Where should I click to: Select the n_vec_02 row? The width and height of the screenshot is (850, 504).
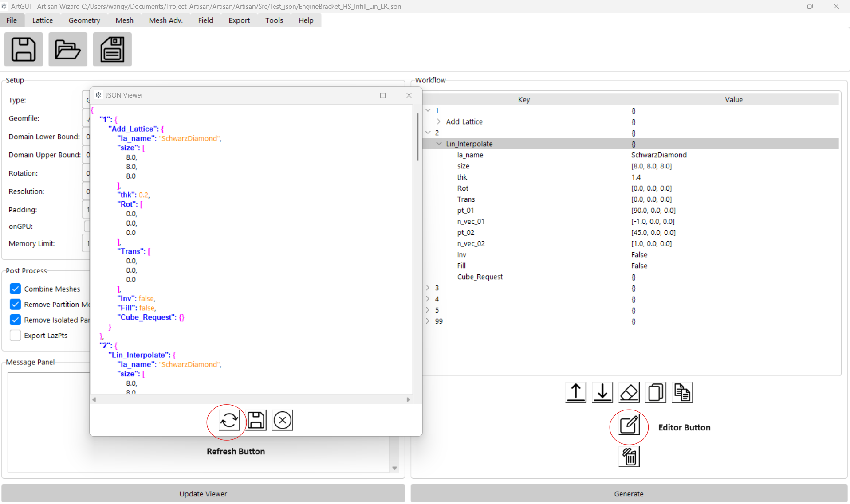tap(630, 243)
